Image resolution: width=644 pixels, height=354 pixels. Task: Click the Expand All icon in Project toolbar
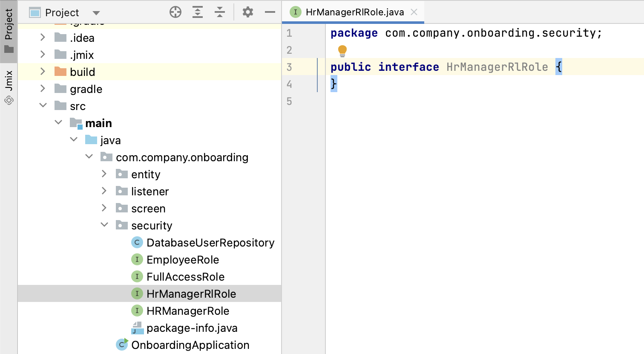point(198,12)
